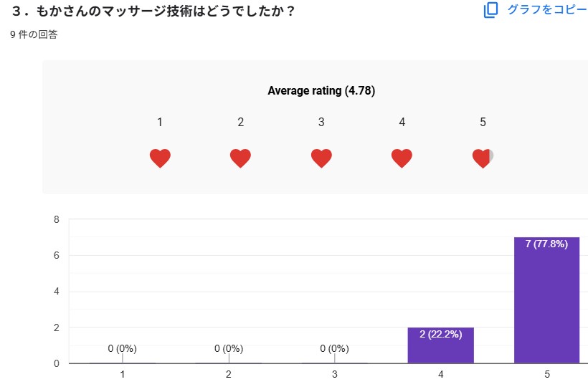
Task: Click the copy chart icon
Action: 490,10
